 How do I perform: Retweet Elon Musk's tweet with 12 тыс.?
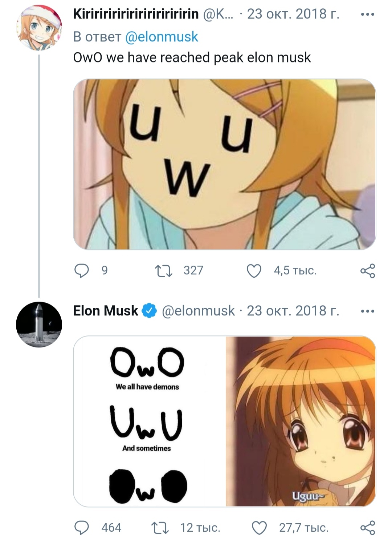click(x=160, y=528)
